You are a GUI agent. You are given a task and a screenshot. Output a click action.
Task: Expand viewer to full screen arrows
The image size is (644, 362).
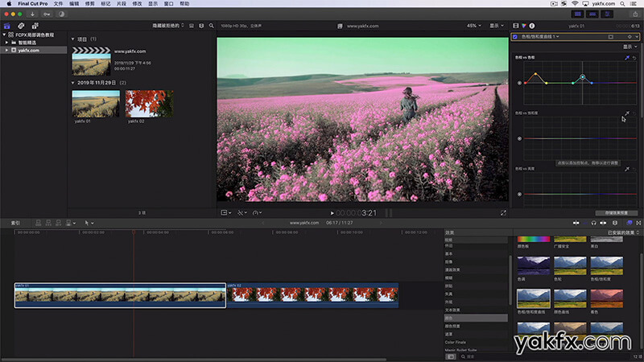[x=503, y=213]
